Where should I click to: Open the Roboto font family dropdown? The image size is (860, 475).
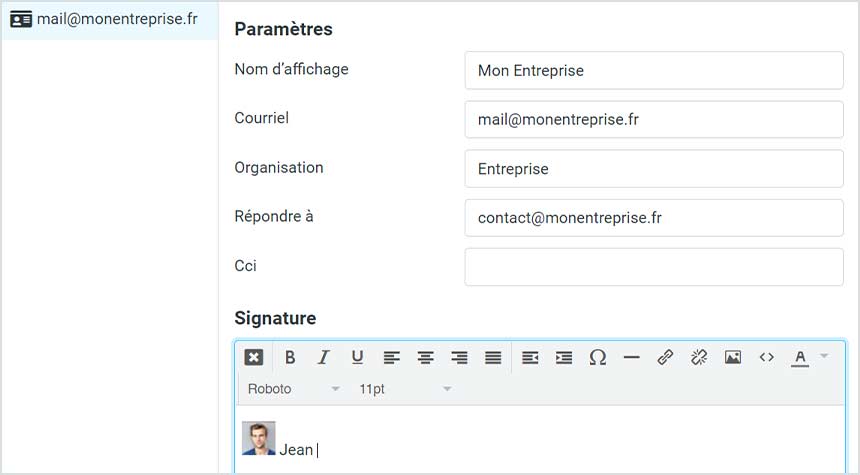click(293, 389)
